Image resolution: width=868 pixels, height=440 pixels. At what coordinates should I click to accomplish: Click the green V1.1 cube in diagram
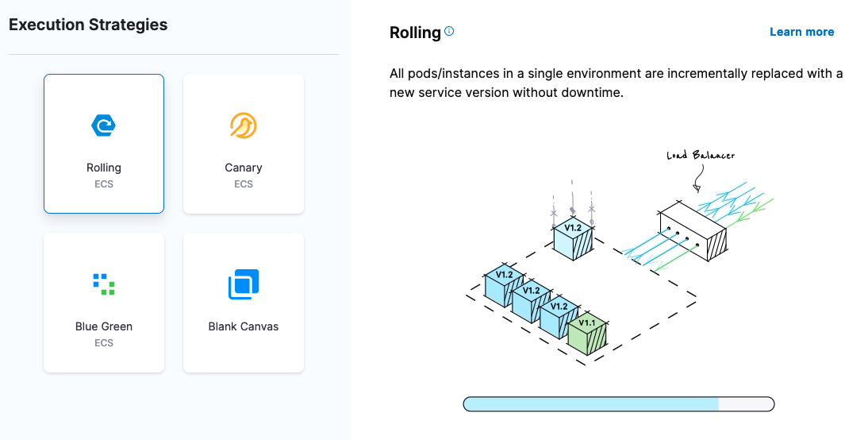point(587,334)
